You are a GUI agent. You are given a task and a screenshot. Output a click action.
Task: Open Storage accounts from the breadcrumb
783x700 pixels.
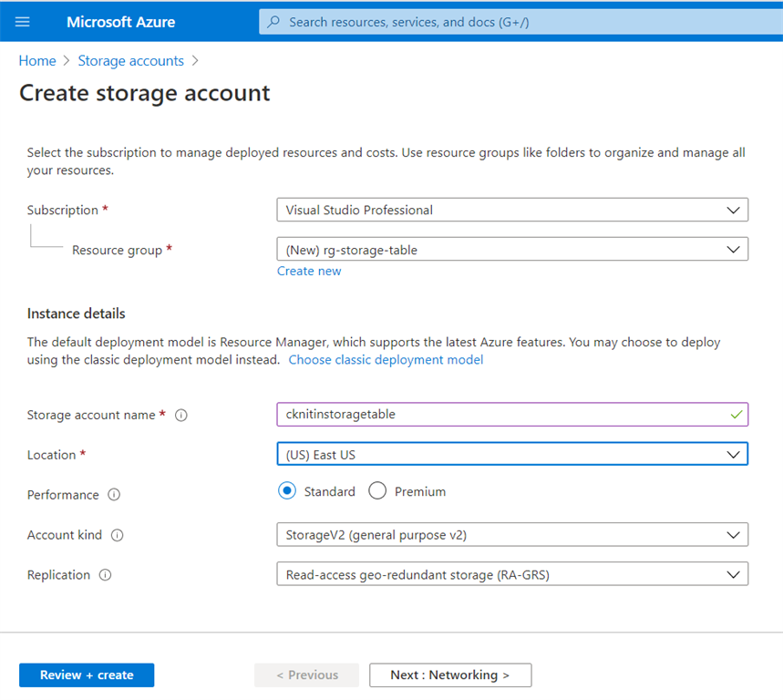(130, 60)
